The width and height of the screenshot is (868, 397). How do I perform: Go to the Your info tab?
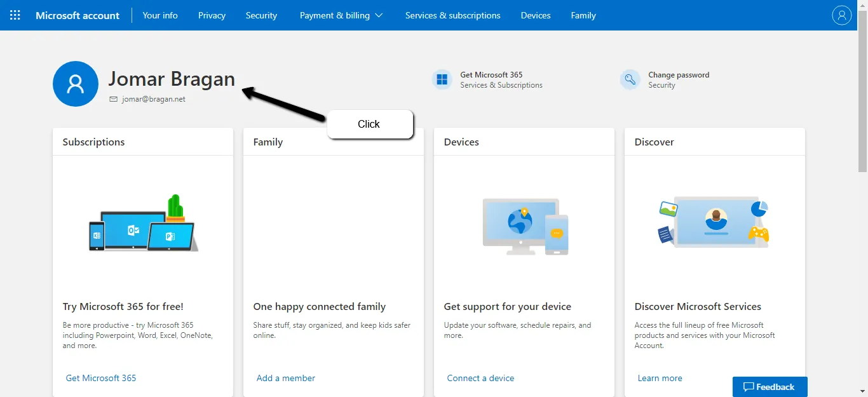[x=160, y=15]
